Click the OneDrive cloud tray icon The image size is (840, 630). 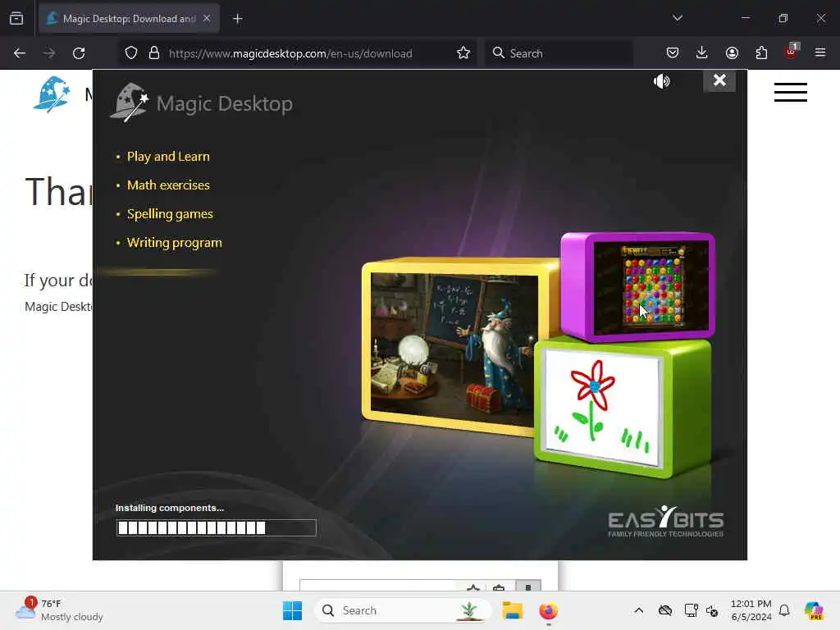point(665,610)
